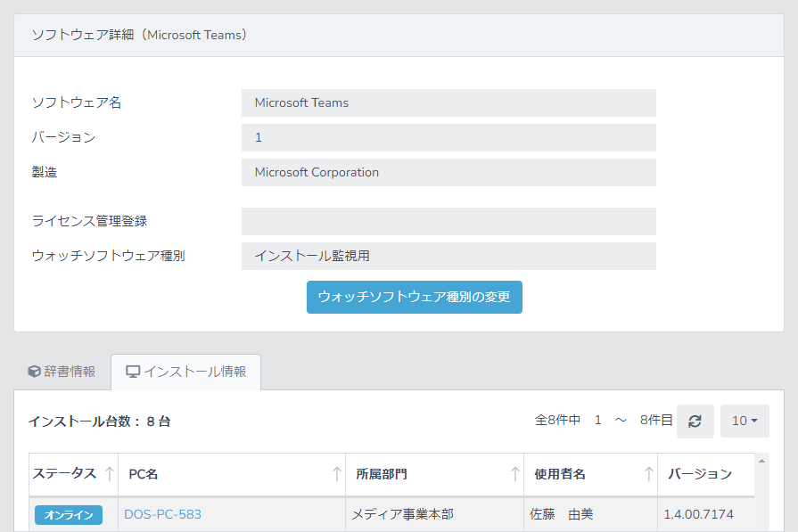Click the table scrollbar up arrow
Viewport: 798px width, 532px height.
[761, 461]
